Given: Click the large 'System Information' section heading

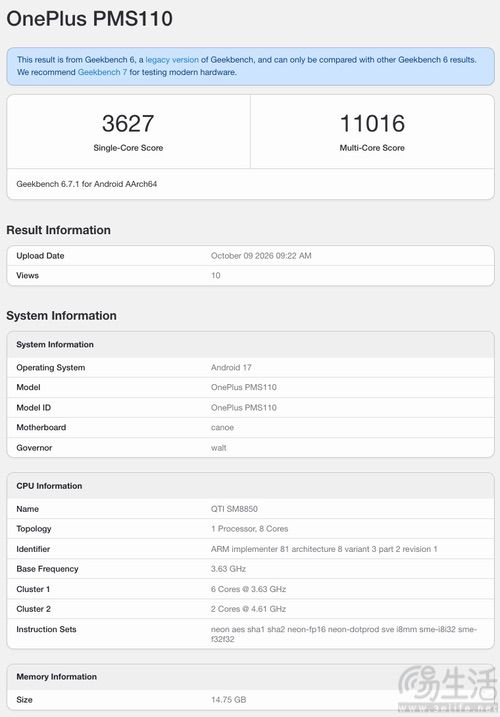Looking at the screenshot, I should point(61,316).
